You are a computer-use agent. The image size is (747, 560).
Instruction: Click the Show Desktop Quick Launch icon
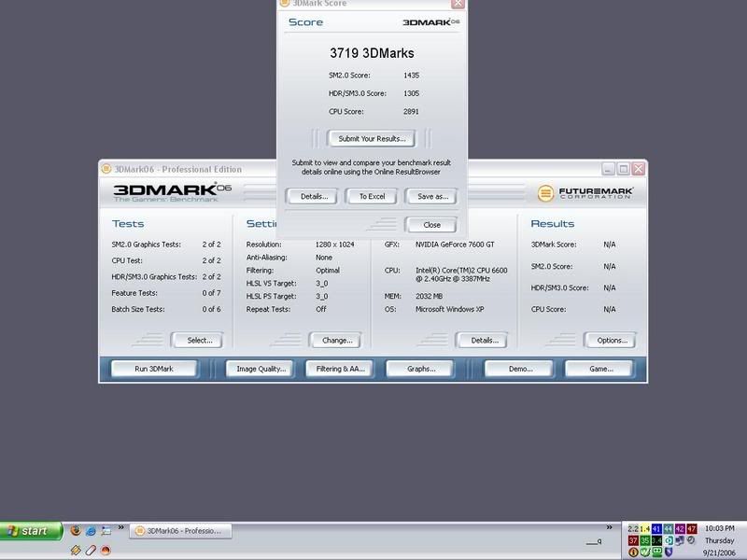coord(106,530)
